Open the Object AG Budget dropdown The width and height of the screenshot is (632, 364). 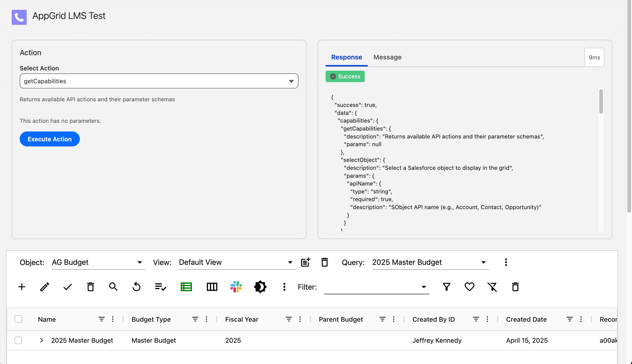98,262
